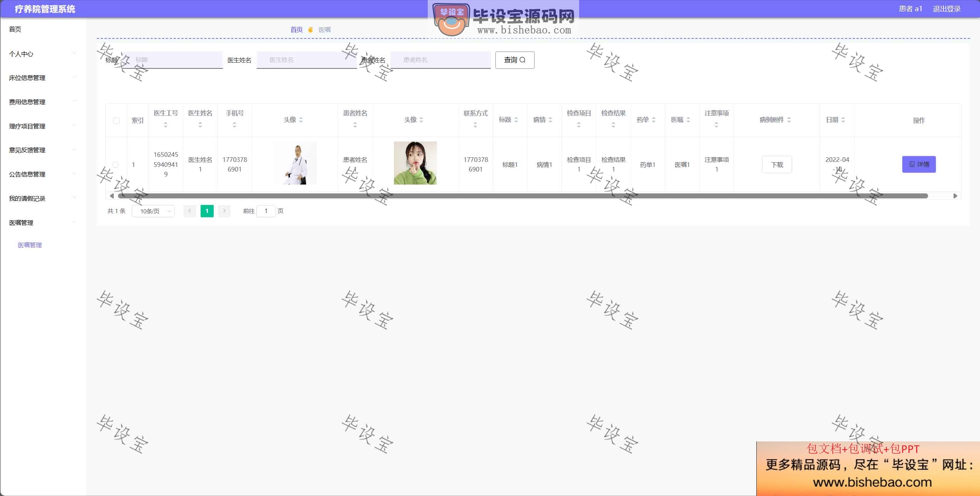Screen dimensions: 980x496
Task: Sort by 手机号 column arrows
Action: (x=234, y=125)
